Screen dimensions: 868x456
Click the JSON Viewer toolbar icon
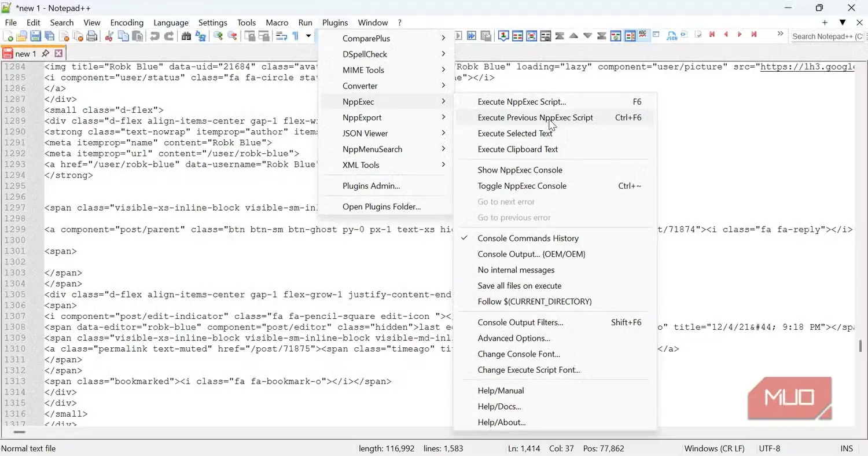(x=672, y=36)
